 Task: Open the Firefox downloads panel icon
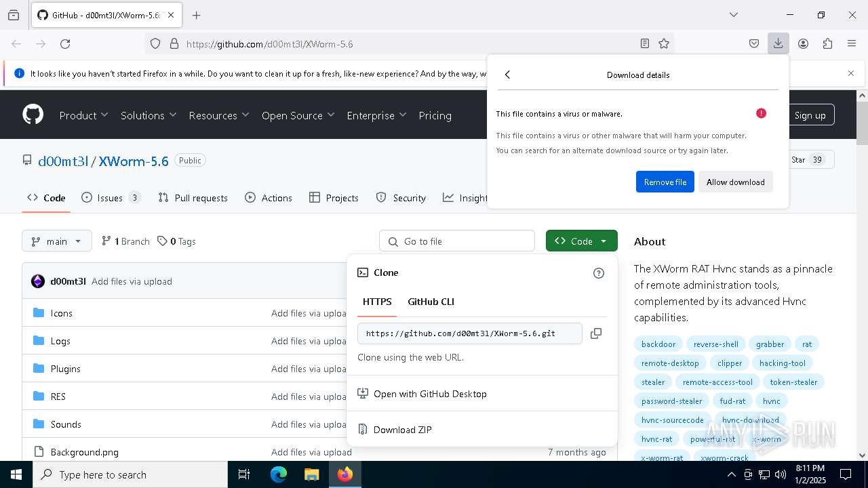point(778,43)
